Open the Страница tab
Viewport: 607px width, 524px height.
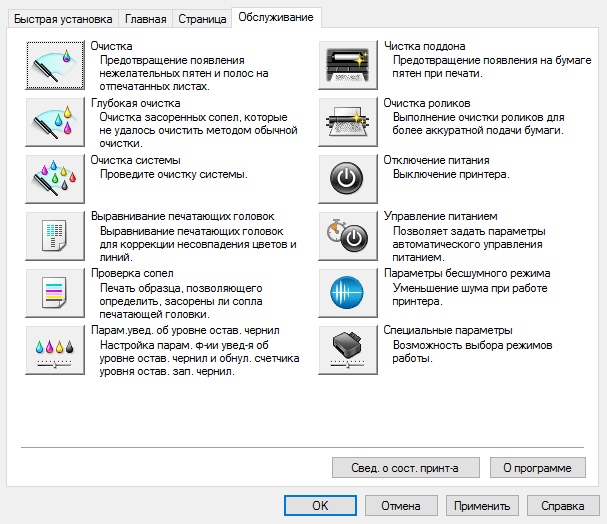point(202,19)
